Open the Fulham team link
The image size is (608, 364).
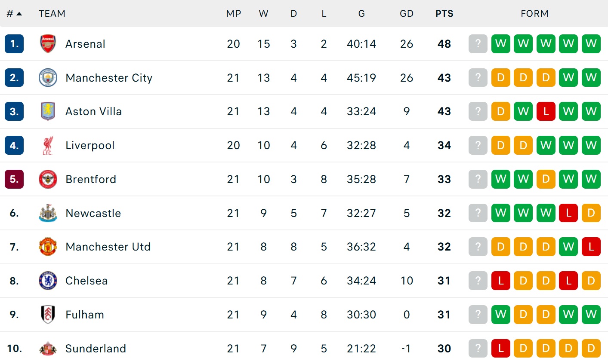(x=85, y=315)
